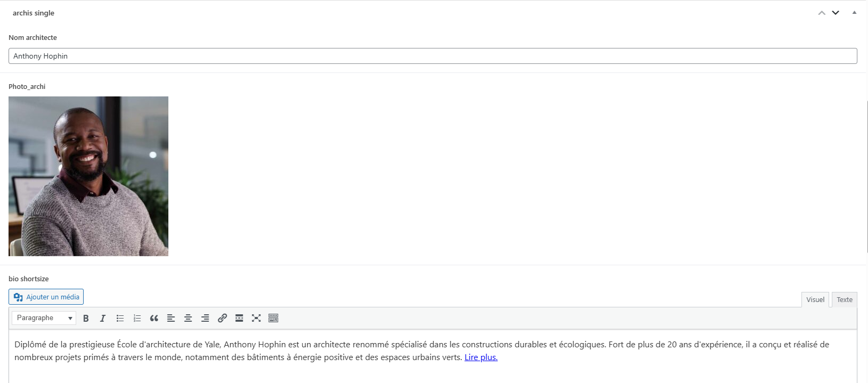Follow the Lire plus link
868x383 pixels.
click(481, 357)
